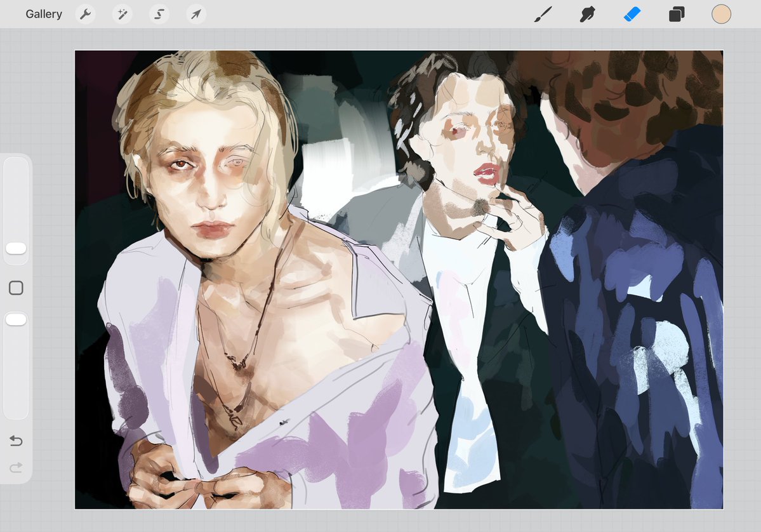Open the Adjustments magic wand menu

pyautogui.click(x=122, y=14)
